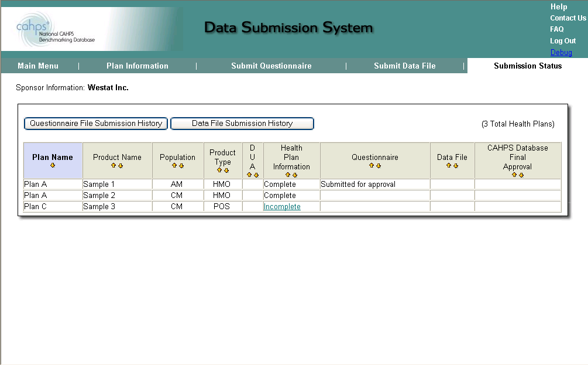Image resolution: width=588 pixels, height=365 pixels.
Task: Click ascending sort arrow under Product Name
Action: point(114,166)
